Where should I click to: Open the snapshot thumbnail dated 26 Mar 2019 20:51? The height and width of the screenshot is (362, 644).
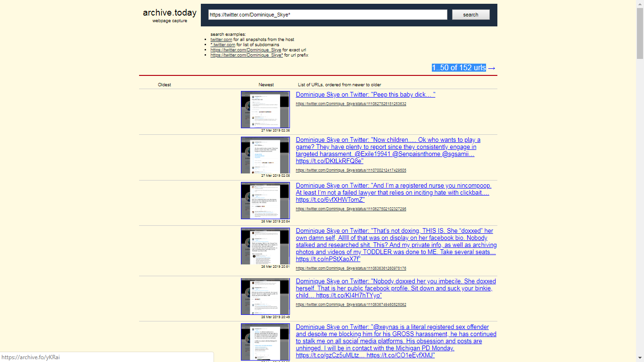click(265, 246)
